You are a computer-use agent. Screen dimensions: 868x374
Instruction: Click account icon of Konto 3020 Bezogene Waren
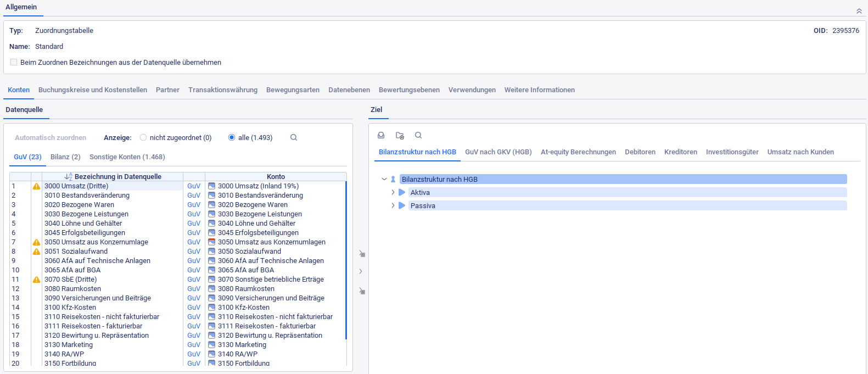[211, 205]
